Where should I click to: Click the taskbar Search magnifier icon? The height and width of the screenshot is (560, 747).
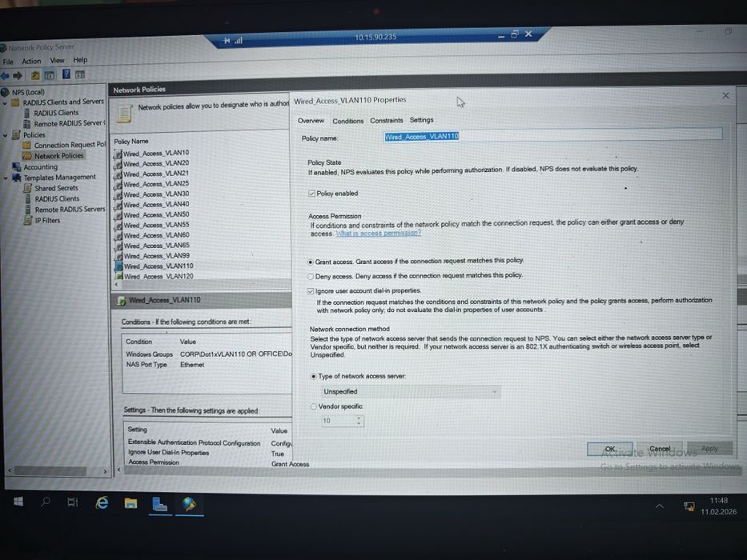[x=46, y=502]
